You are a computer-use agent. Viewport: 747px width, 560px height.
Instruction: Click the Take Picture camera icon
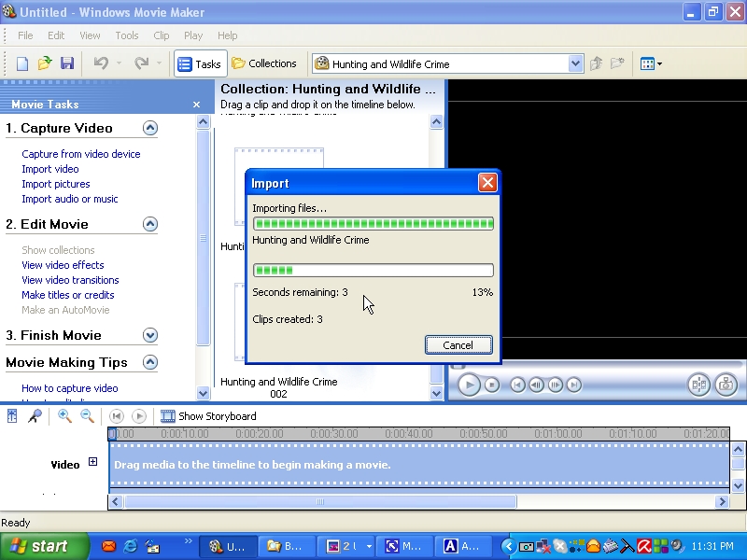tap(726, 384)
